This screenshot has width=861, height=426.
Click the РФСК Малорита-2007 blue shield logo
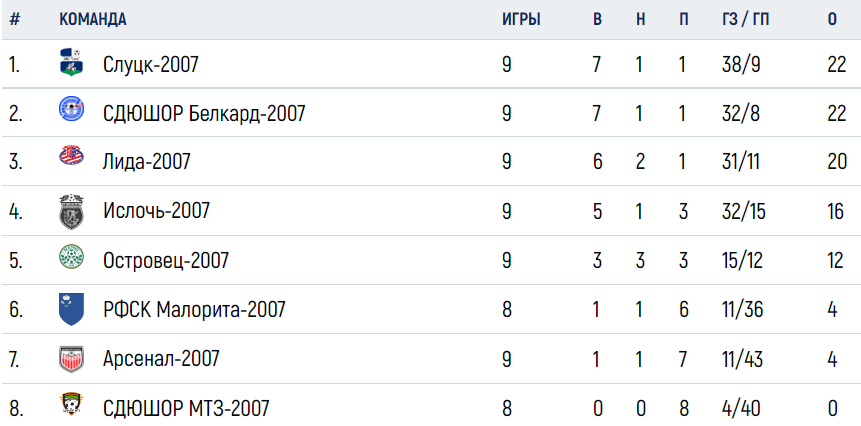pyautogui.click(x=71, y=309)
